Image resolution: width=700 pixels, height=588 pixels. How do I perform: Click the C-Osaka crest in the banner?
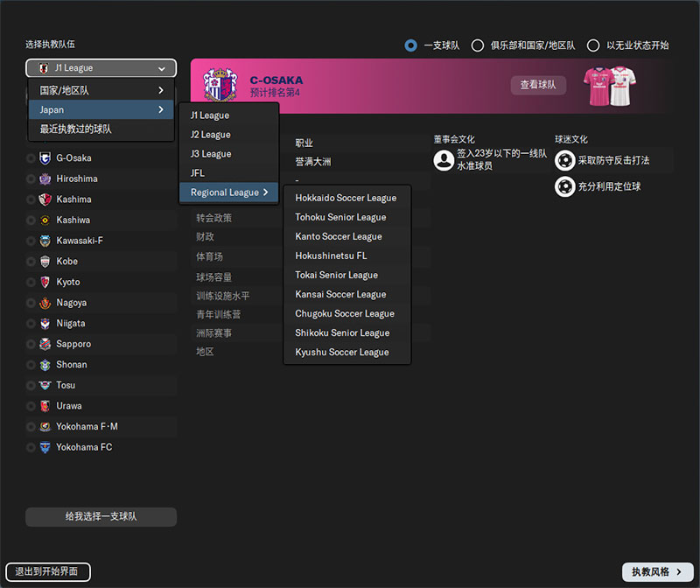coord(220,85)
